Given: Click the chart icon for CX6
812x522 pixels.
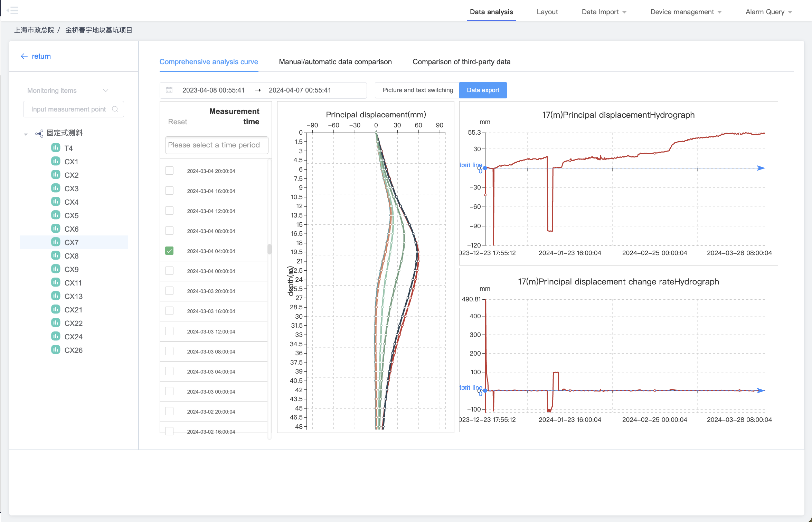Looking at the screenshot, I should pyautogui.click(x=56, y=229).
